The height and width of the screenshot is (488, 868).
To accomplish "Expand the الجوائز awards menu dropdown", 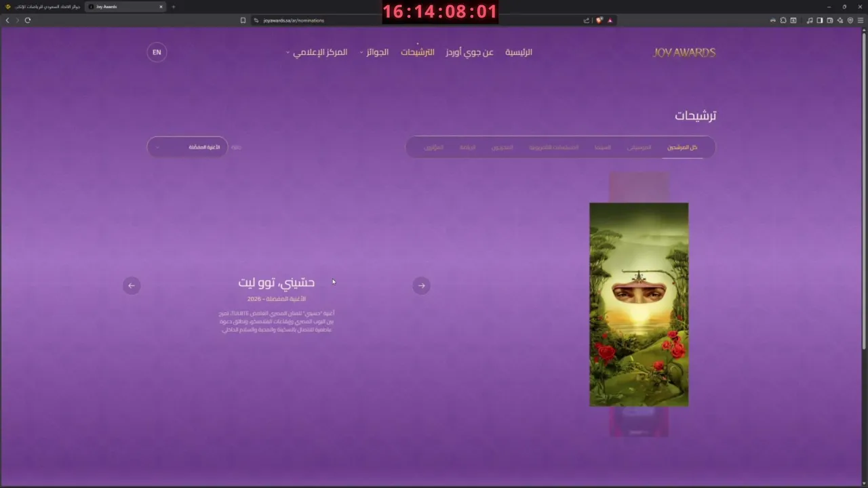I will (x=374, y=52).
